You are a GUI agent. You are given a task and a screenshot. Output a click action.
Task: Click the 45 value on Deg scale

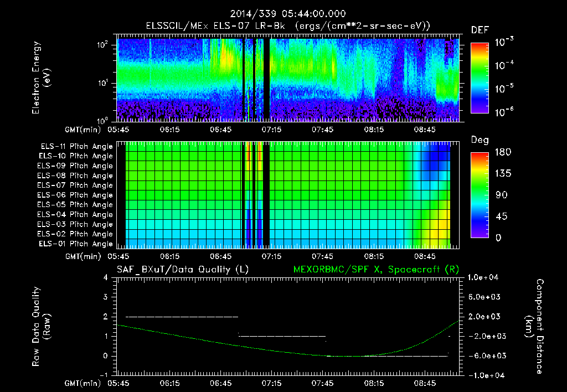(x=502, y=216)
